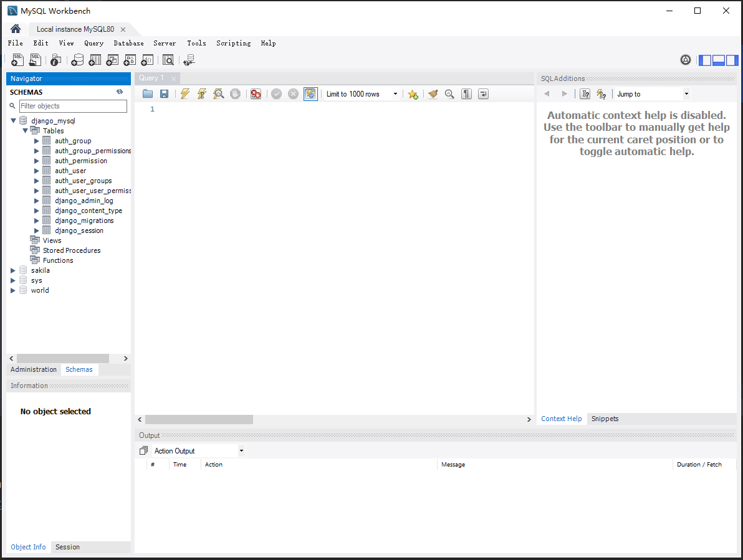The width and height of the screenshot is (743, 560).
Task: Toggle the right sidebar panel visibility
Action: tap(732, 60)
